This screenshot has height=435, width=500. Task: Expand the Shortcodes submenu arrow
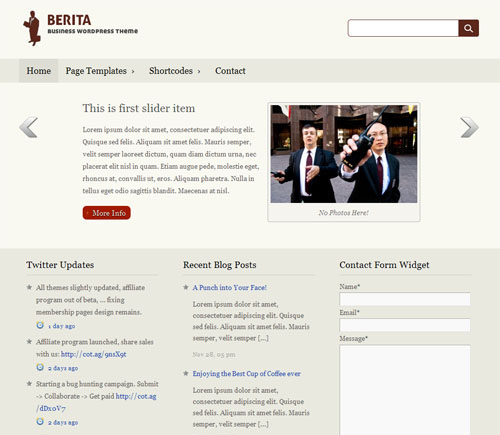[x=199, y=71]
